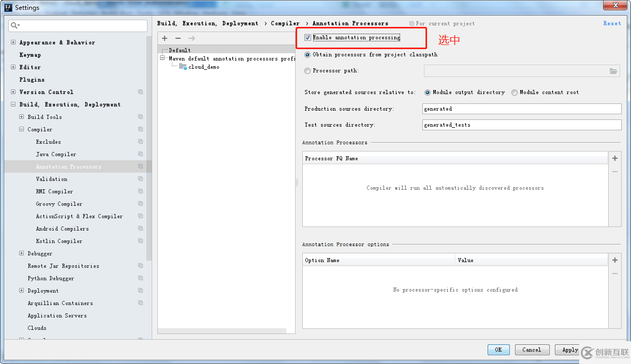631x364 pixels.
Task: Click the Processor path text field
Action: pos(522,71)
